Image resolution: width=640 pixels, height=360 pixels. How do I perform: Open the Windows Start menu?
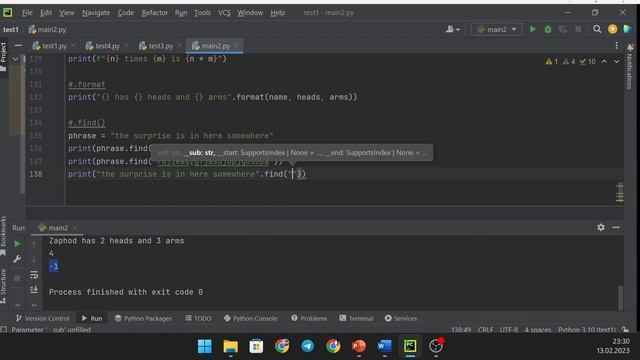point(204,346)
